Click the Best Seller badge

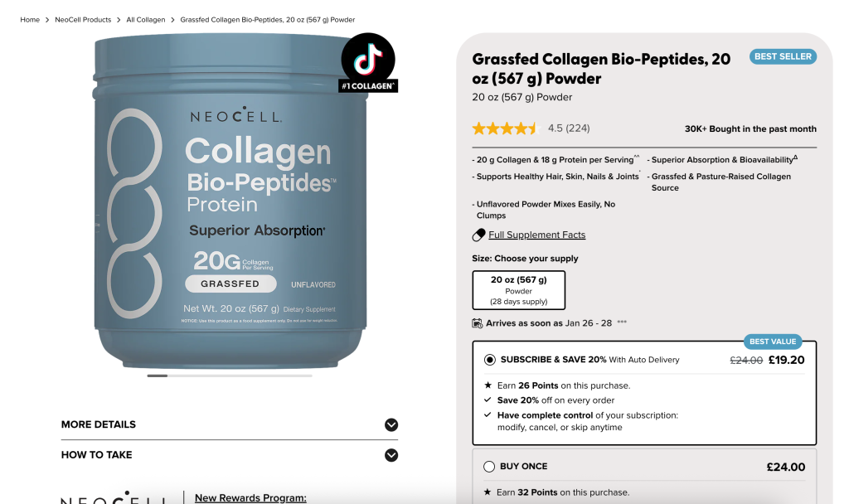[783, 56]
